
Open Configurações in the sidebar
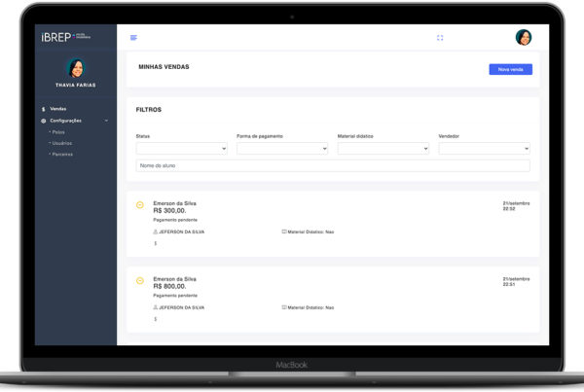(65, 121)
